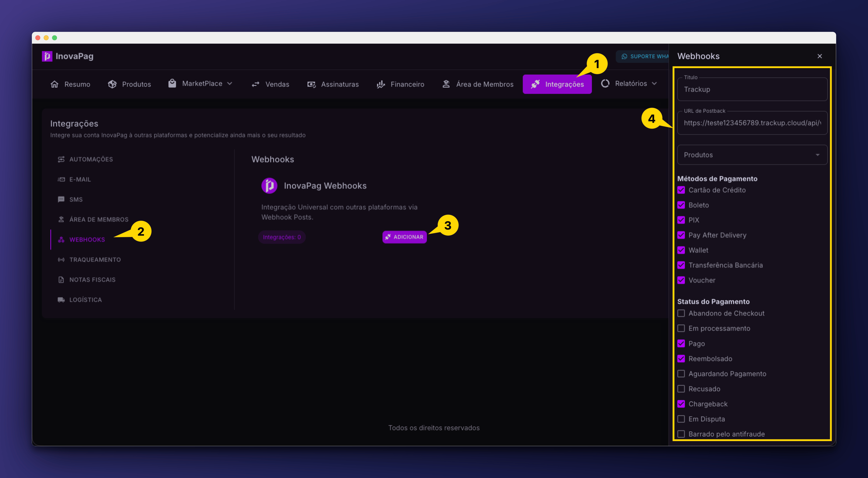Click the E-mail sidebar icon
Screen dimensions: 868x478
61,180
